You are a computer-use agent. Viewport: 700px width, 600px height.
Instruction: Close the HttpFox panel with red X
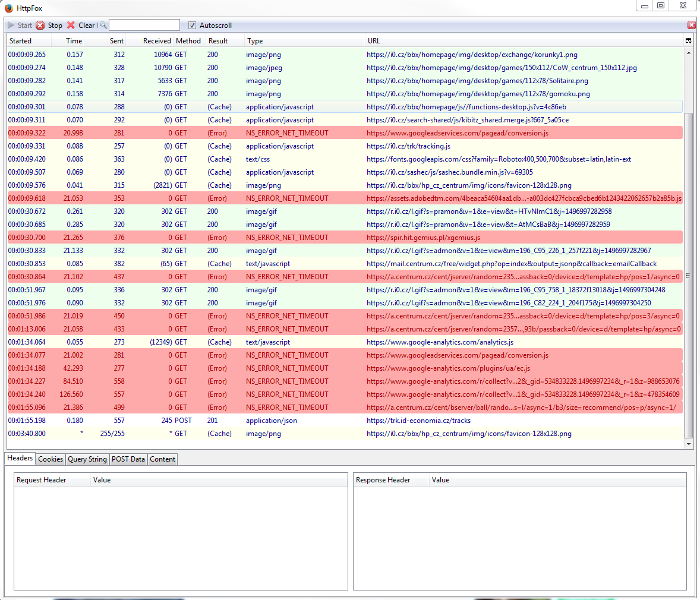(x=692, y=26)
